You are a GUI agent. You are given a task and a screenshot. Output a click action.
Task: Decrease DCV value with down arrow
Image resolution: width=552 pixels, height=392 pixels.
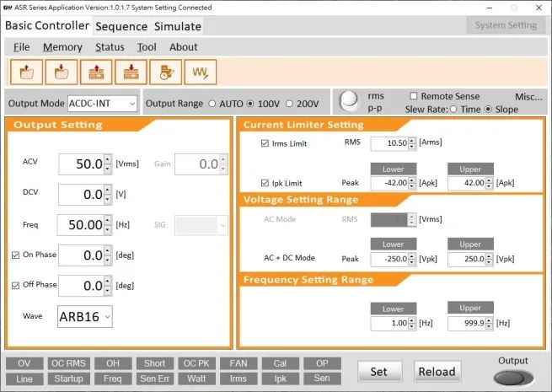tap(108, 199)
